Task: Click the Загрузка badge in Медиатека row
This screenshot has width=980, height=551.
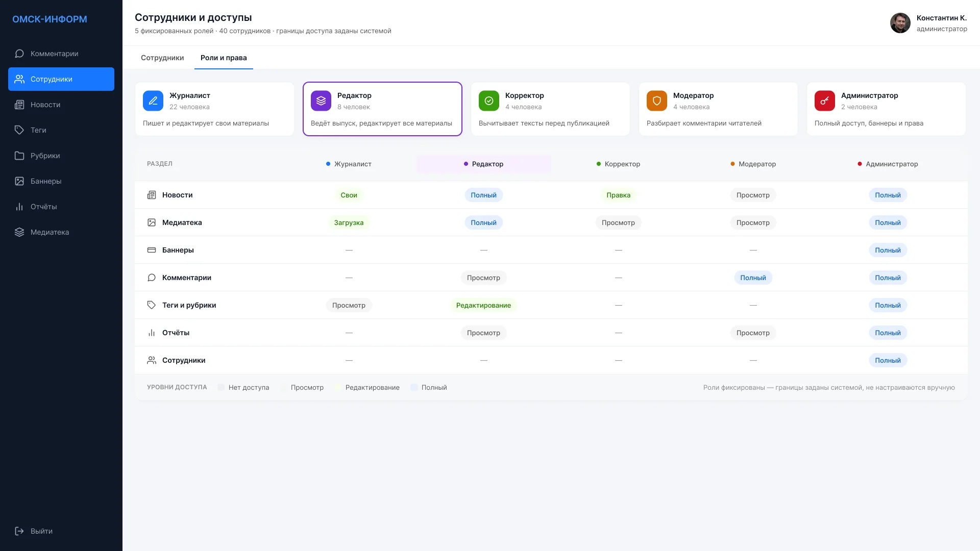Action: tap(349, 222)
